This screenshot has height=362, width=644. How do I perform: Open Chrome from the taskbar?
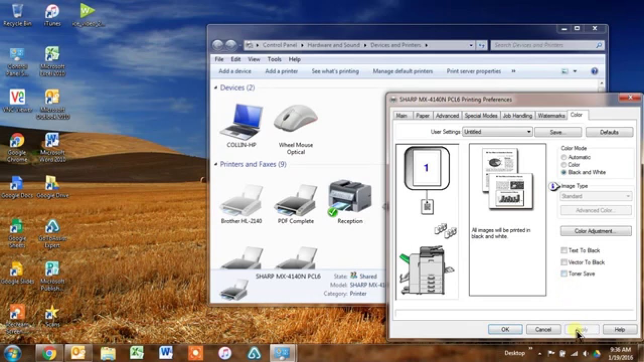(49, 353)
